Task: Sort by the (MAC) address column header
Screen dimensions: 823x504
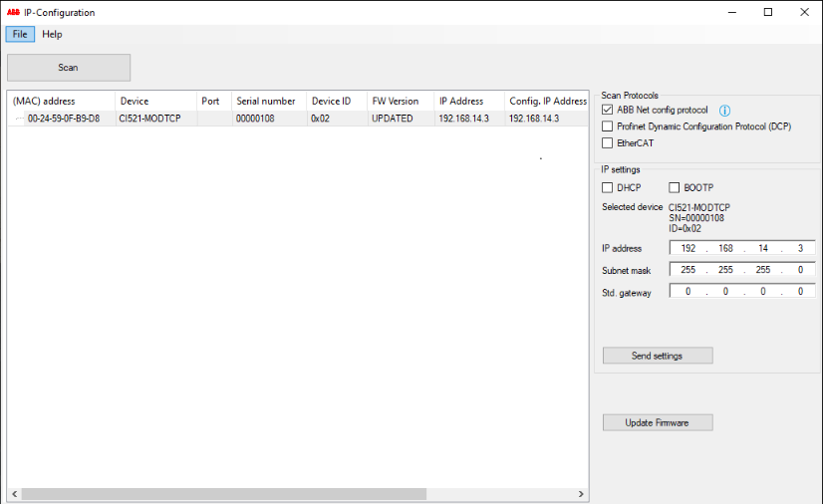Action: tap(60, 101)
